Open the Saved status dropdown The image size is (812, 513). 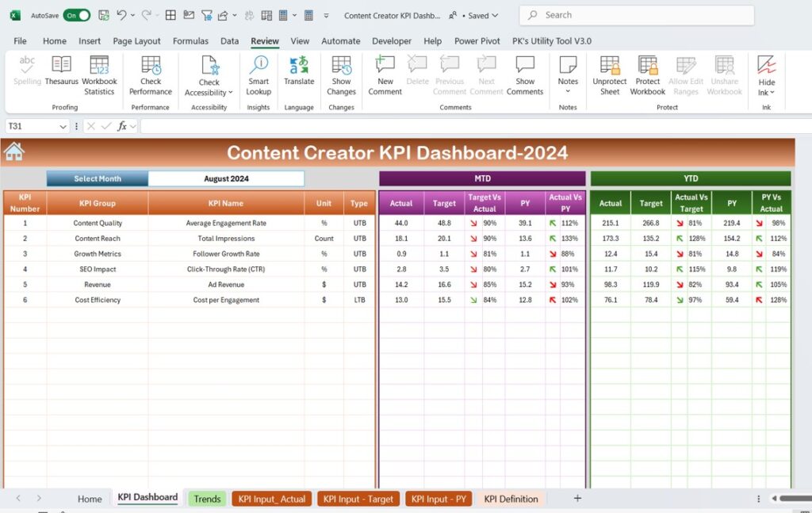(x=495, y=16)
